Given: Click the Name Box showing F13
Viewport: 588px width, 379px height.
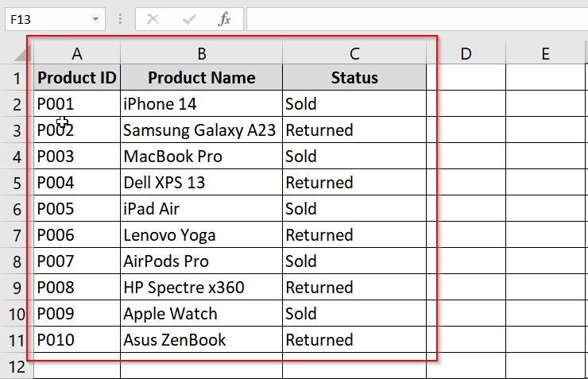Looking at the screenshot, I should [x=55, y=19].
